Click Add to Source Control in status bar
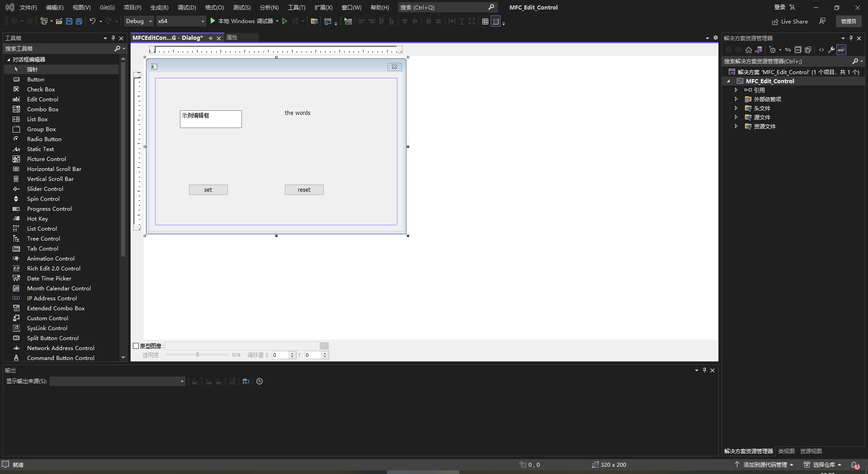Screen dimensions: 868x474 tap(764, 465)
